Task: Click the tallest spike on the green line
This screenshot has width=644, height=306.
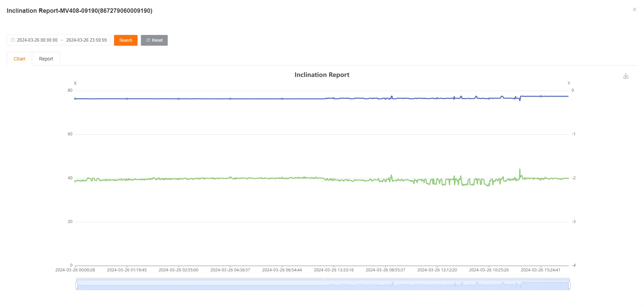Action: (520, 170)
